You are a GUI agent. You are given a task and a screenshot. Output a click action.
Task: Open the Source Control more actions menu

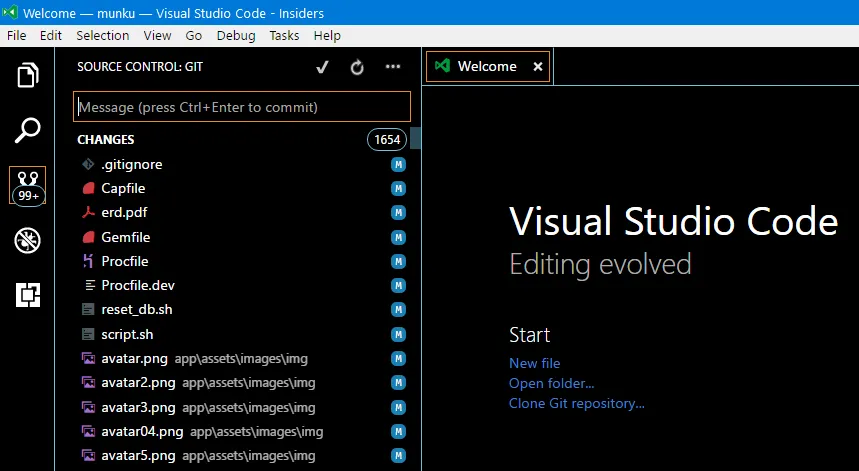point(393,67)
